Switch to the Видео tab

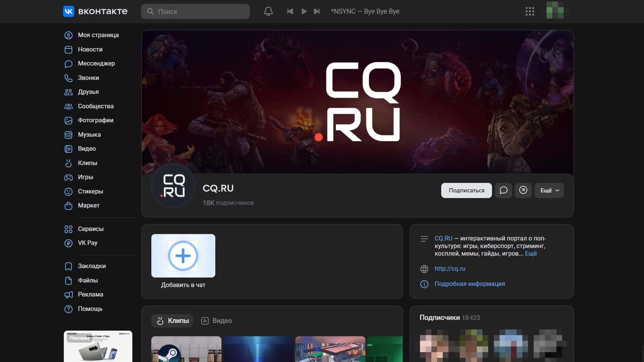point(216,320)
